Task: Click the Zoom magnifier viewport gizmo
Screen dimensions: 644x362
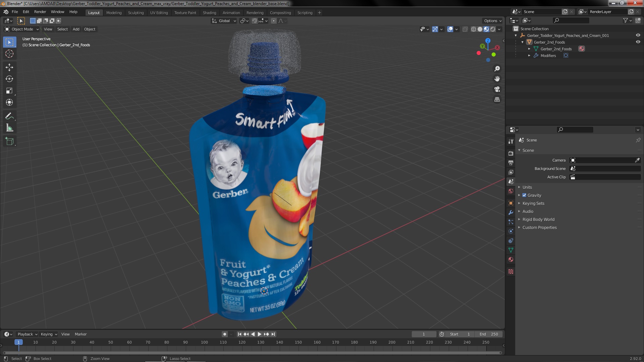Action: (x=497, y=69)
